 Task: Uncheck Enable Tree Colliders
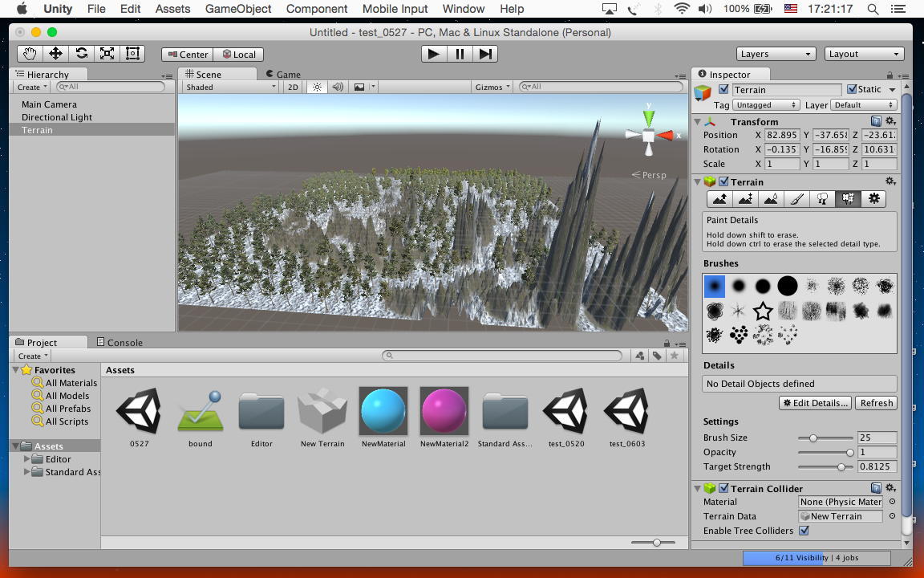804,531
